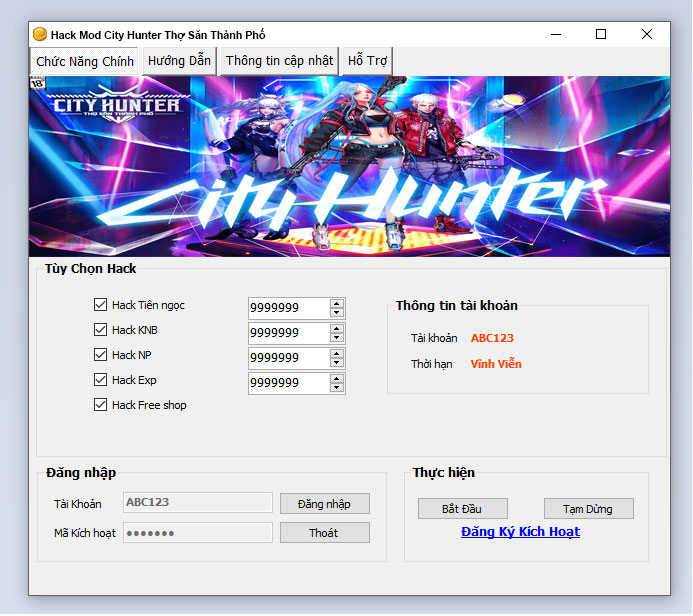Increase the Hack Exp value with up arrow
Image resolution: width=693 pixels, height=616 pixels.
(x=337, y=379)
